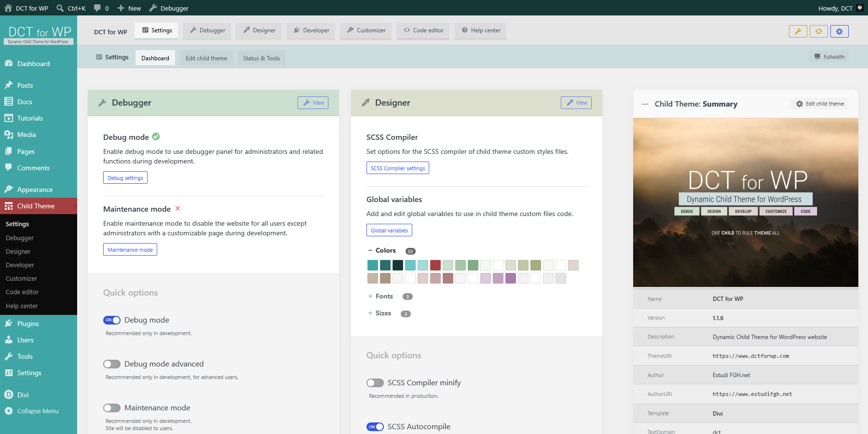
Task: Click the orange refresh icon button
Action: click(818, 31)
